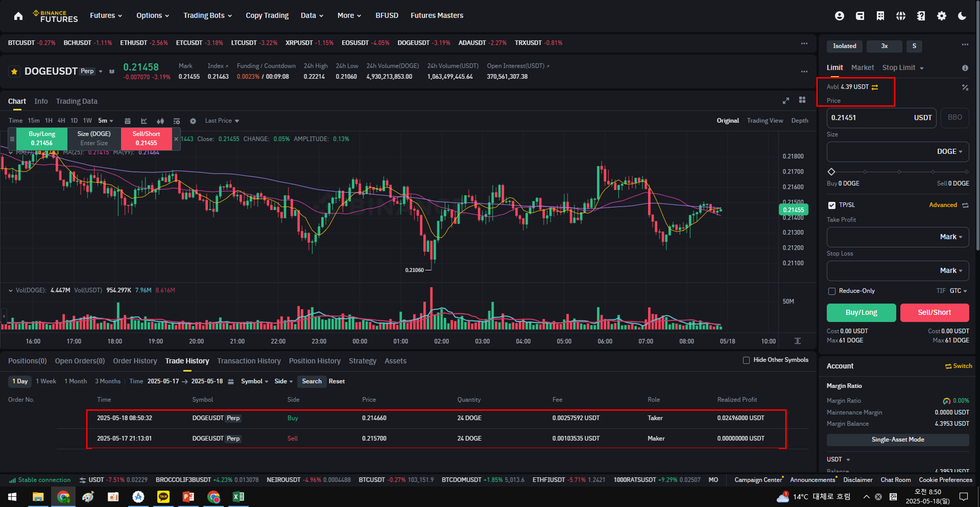
Task: Enable Reduce-Only checkbox
Action: 832,291
